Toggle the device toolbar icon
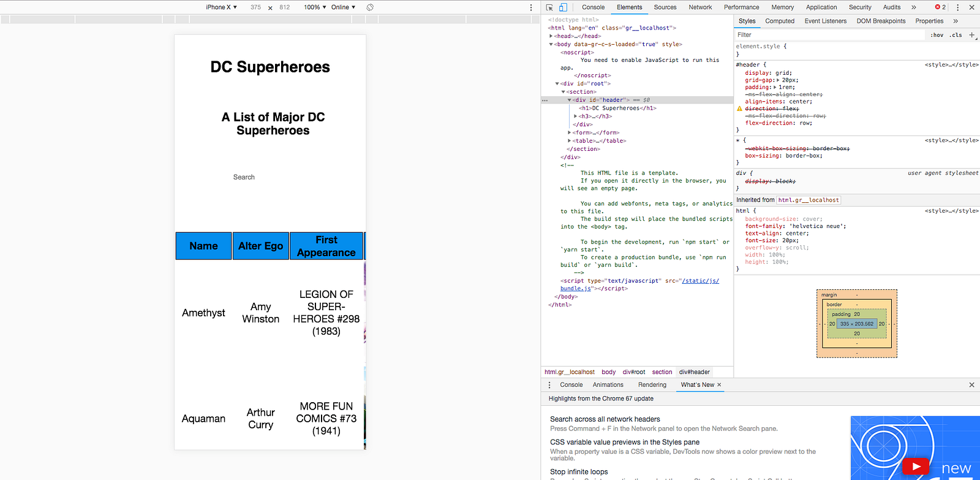Image resolution: width=980 pixels, height=480 pixels. [x=563, y=7]
